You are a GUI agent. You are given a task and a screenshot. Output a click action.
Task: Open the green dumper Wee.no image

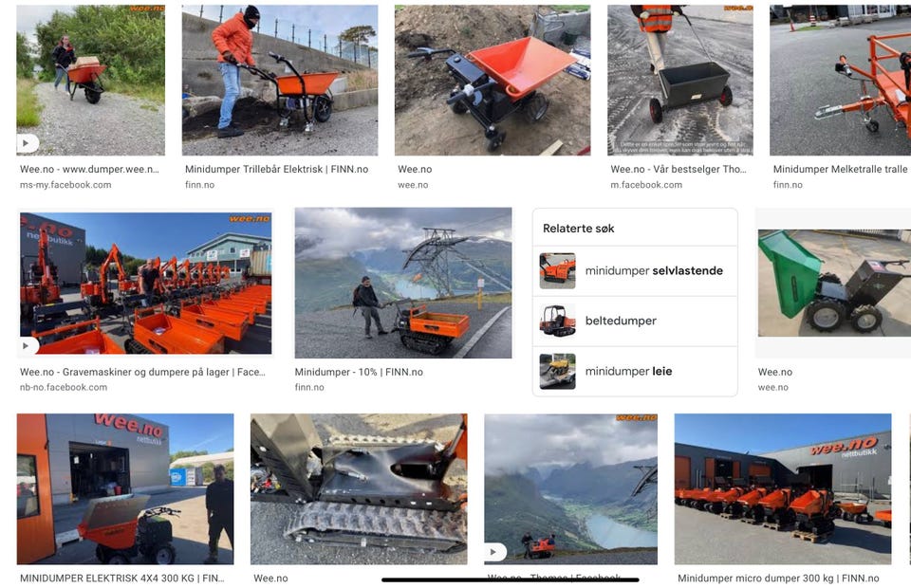pos(833,283)
